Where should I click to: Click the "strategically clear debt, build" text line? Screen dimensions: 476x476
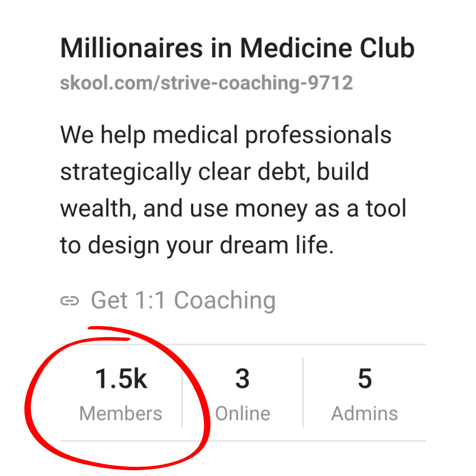(214, 171)
